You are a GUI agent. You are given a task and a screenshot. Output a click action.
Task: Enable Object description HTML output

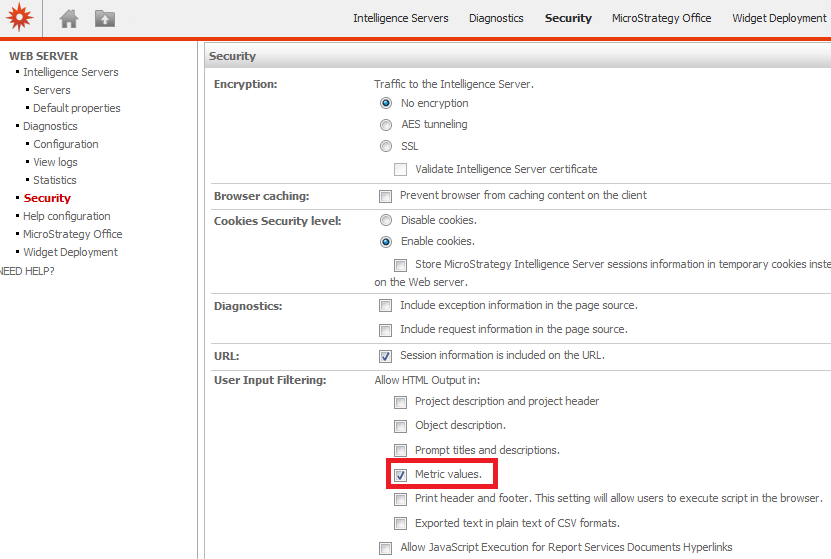(x=400, y=426)
